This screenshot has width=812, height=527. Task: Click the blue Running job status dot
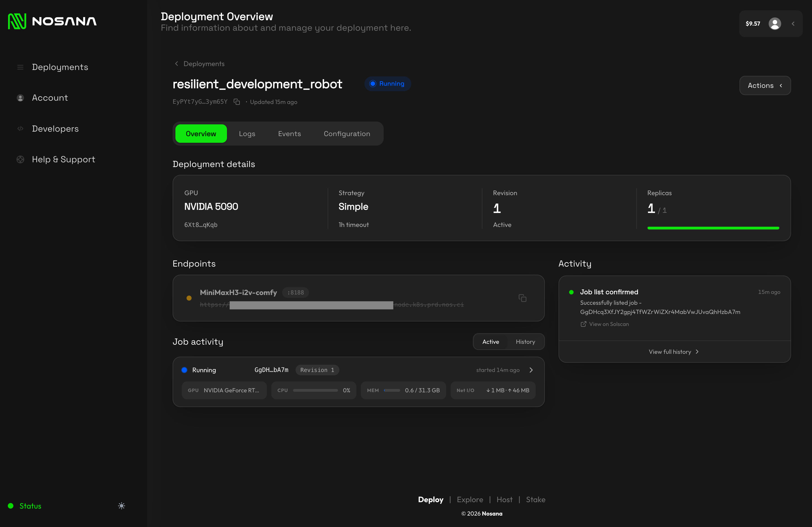coord(184,370)
